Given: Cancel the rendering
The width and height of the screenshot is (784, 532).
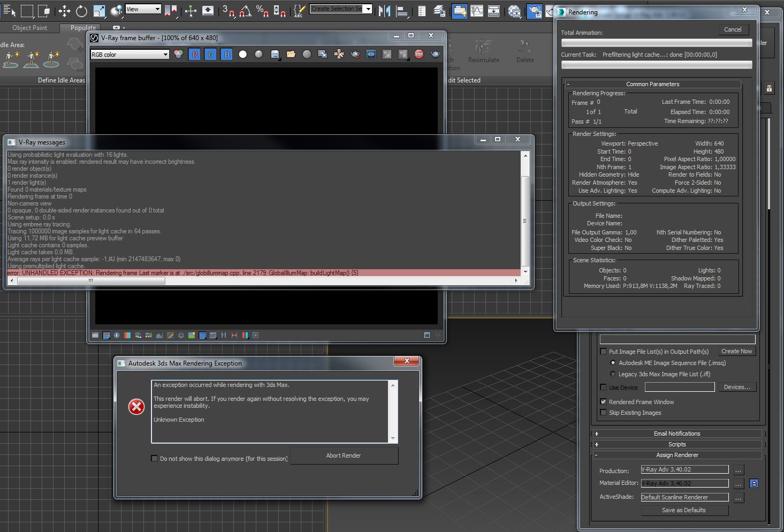Looking at the screenshot, I should [x=733, y=29].
